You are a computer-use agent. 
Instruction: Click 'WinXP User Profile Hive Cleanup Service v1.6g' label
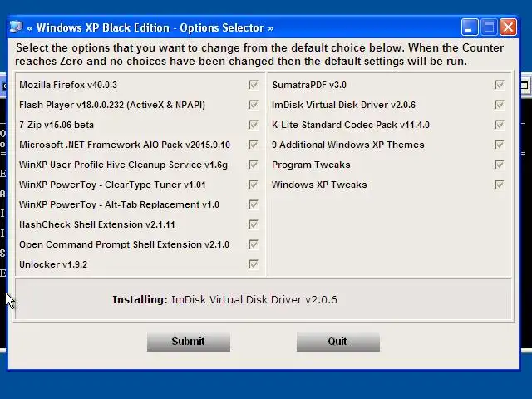pyautogui.click(x=124, y=165)
